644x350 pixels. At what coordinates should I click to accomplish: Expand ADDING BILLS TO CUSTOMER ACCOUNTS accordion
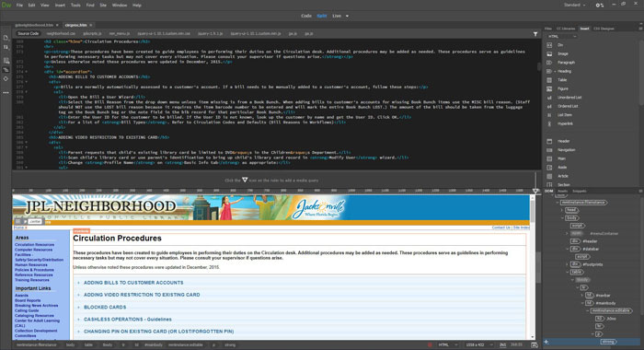point(133,283)
